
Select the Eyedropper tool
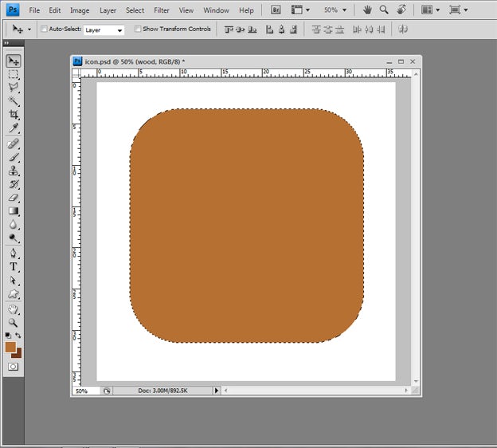click(x=14, y=128)
